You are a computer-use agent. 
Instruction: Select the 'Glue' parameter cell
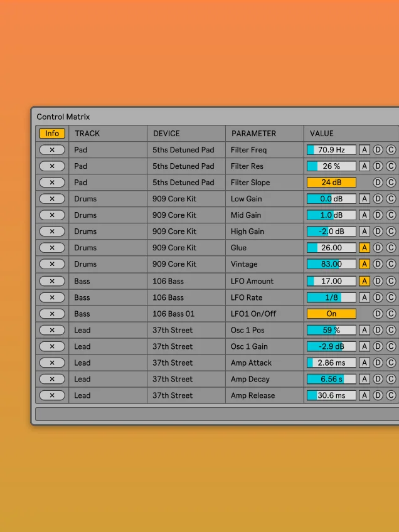(264, 248)
